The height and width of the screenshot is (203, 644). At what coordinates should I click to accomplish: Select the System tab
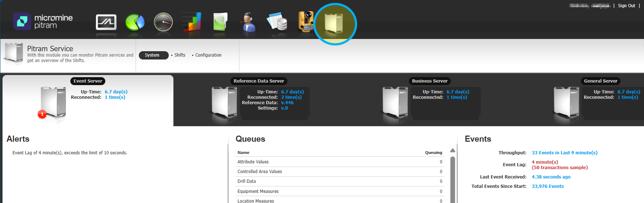pyautogui.click(x=153, y=55)
